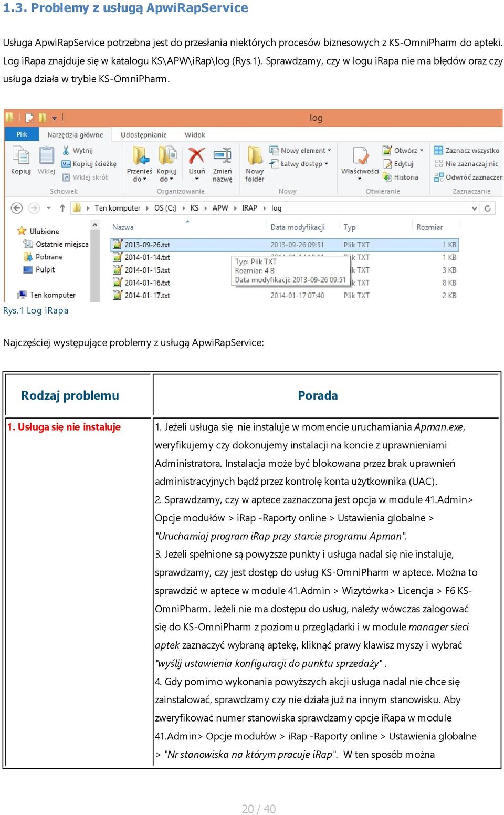Click the navigation pane scroll up arrow
Screen dimensions: 504x815
(x=95, y=225)
